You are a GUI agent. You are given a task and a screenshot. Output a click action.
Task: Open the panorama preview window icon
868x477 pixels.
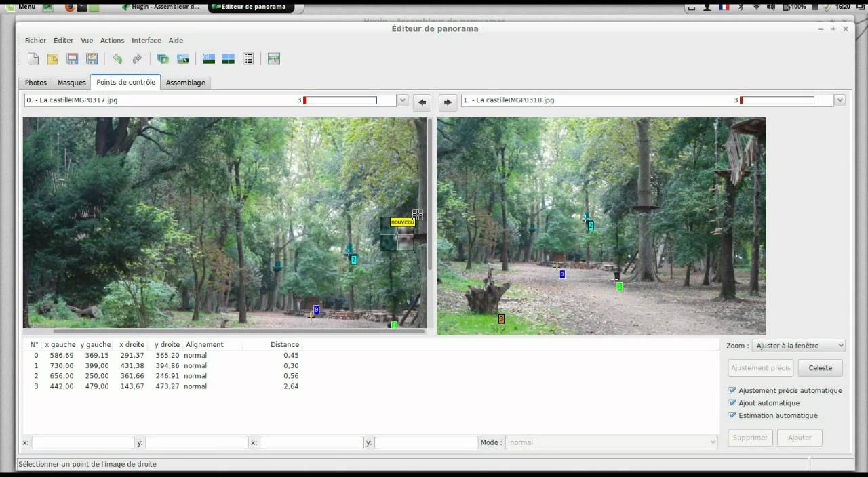[x=229, y=59]
